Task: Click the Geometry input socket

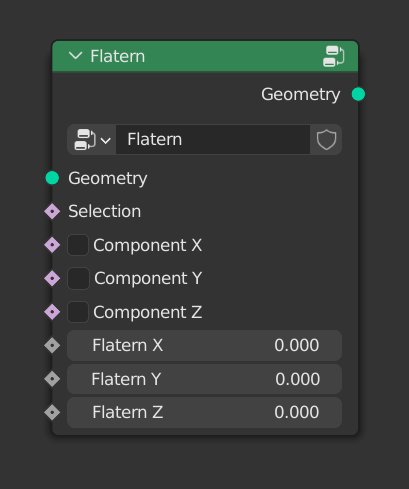Action: click(x=52, y=178)
